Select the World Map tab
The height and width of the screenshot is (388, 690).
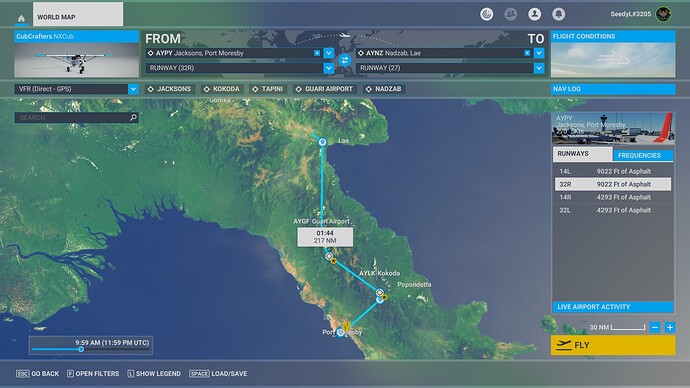[x=78, y=15]
